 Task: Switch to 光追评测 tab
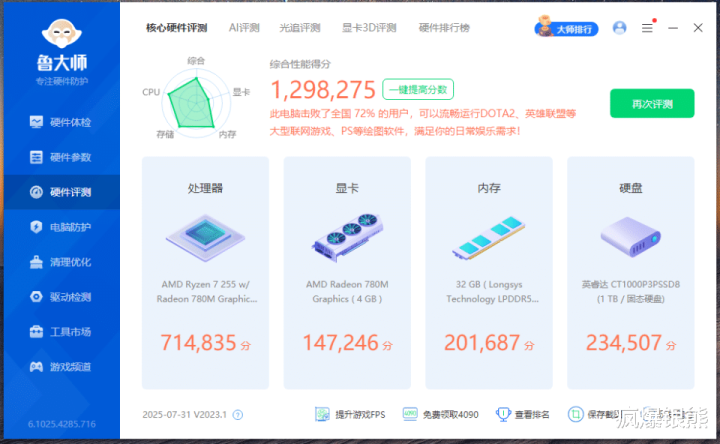tap(299, 28)
